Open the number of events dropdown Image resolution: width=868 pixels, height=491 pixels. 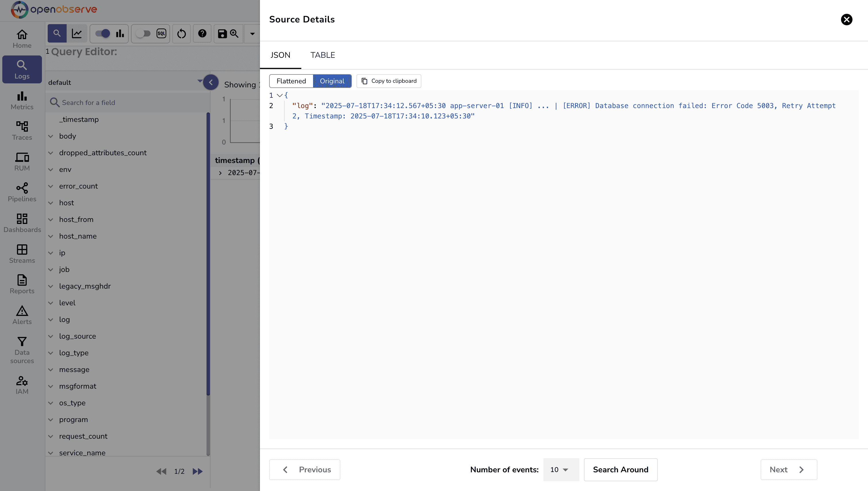pyautogui.click(x=560, y=469)
